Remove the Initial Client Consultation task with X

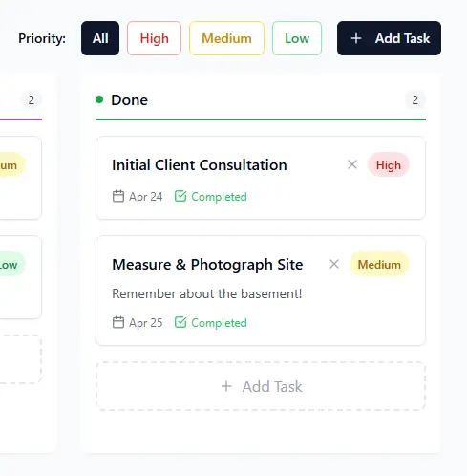[x=352, y=164]
